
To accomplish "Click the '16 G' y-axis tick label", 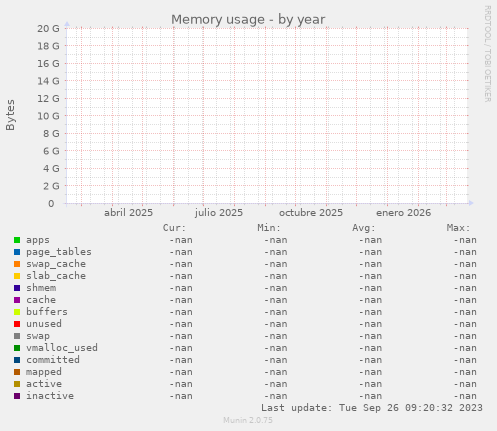I will click(x=48, y=63).
